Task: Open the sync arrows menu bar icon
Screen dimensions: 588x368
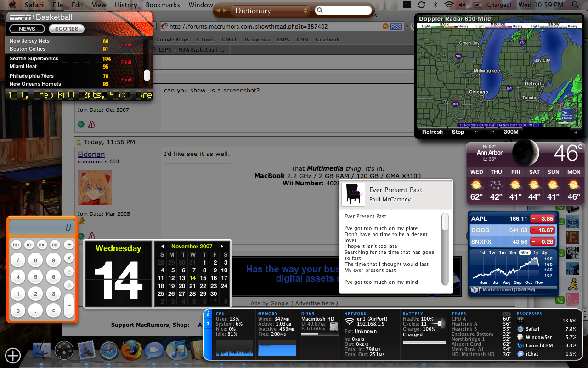Action: [x=421, y=5]
